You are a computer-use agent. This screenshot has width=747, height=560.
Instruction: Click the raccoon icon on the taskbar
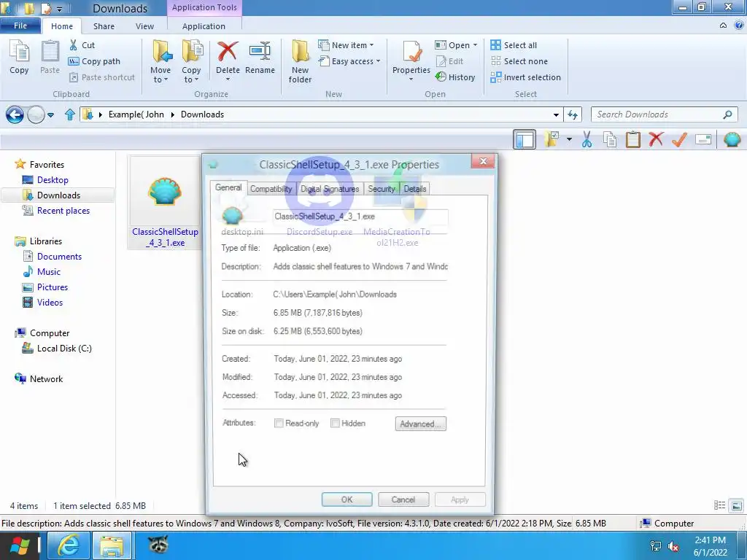click(x=158, y=545)
